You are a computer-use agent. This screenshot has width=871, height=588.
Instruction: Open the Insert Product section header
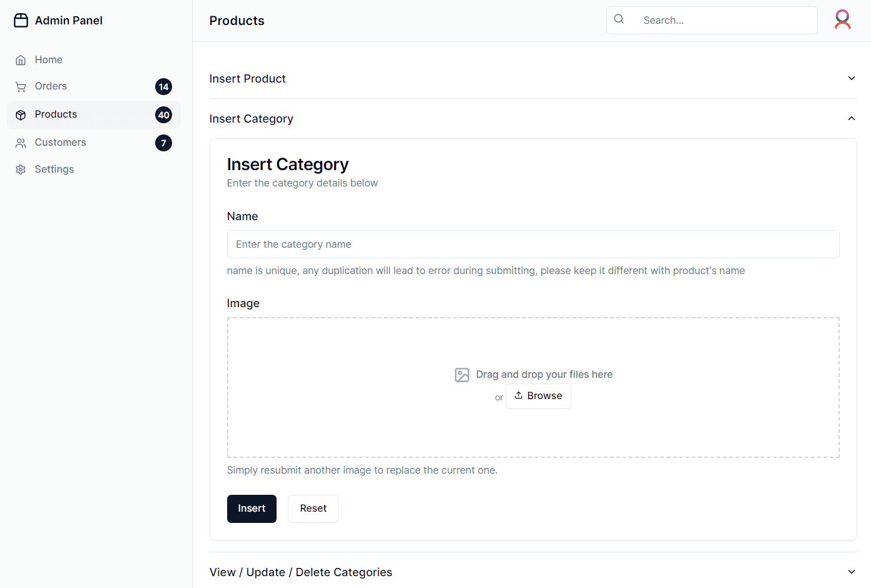[533, 79]
